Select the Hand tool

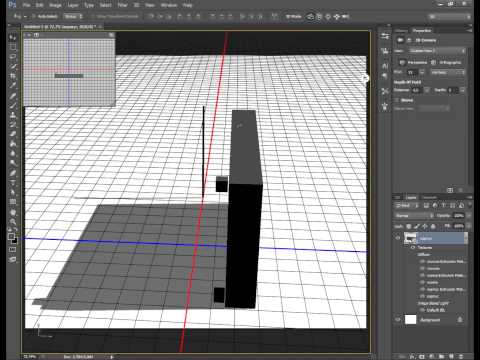coord(13,212)
